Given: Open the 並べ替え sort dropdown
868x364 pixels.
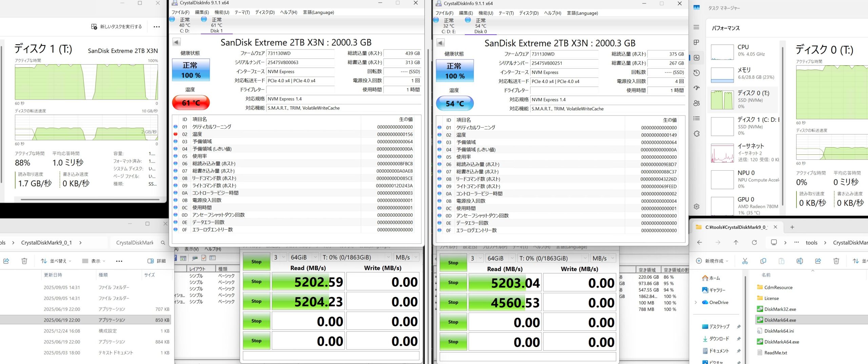Looking at the screenshot, I should (x=56, y=261).
